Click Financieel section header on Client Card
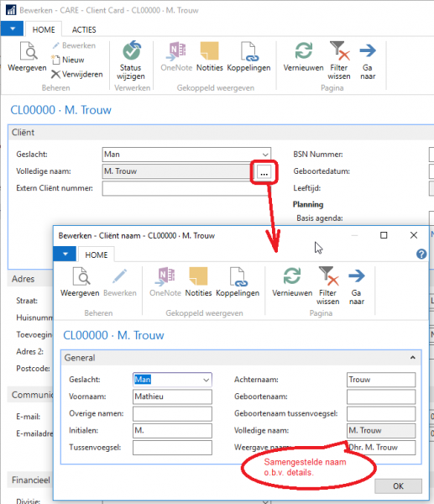The width and height of the screenshot is (434, 504). click(x=31, y=480)
